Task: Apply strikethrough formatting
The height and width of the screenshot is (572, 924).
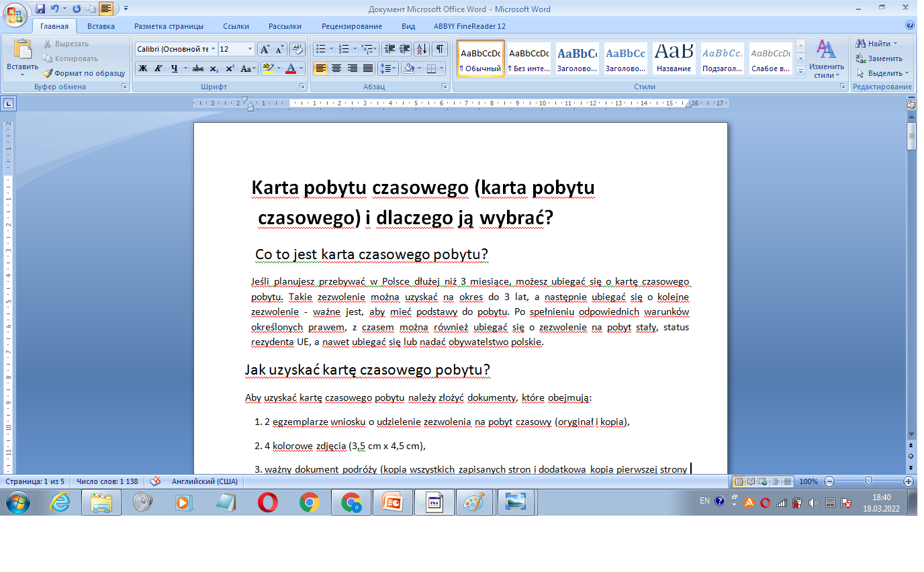Action: point(199,68)
